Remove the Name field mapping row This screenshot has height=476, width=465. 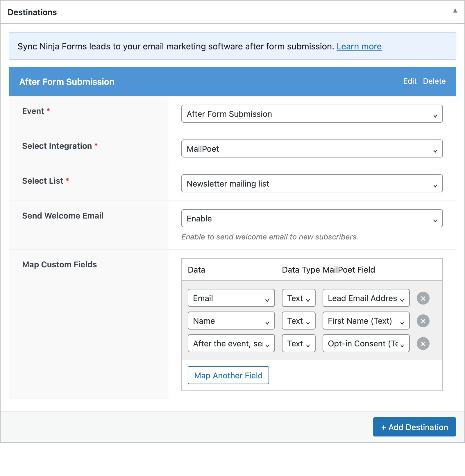pyautogui.click(x=423, y=321)
